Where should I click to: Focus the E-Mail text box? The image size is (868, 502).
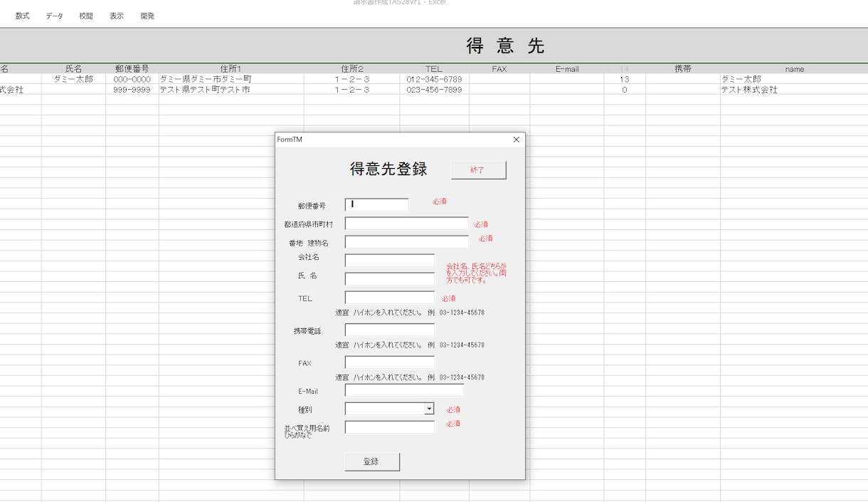pyautogui.click(x=405, y=390)
